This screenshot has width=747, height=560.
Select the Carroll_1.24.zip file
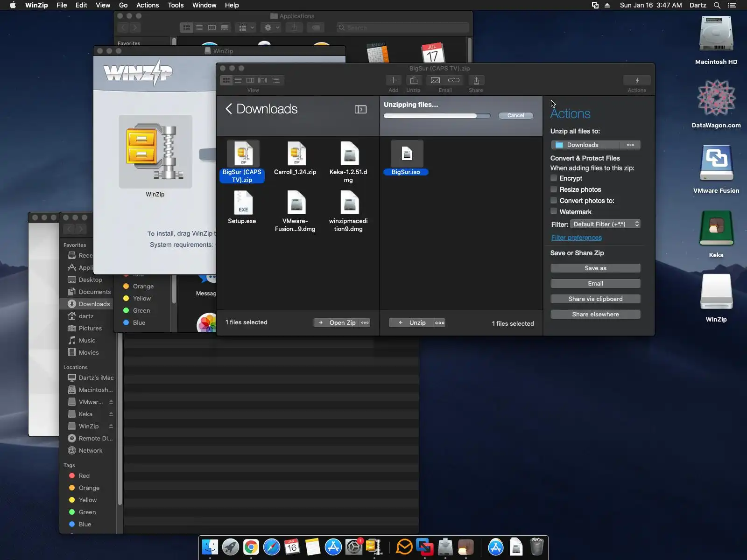pyautogui.click(x=295, y=158)
